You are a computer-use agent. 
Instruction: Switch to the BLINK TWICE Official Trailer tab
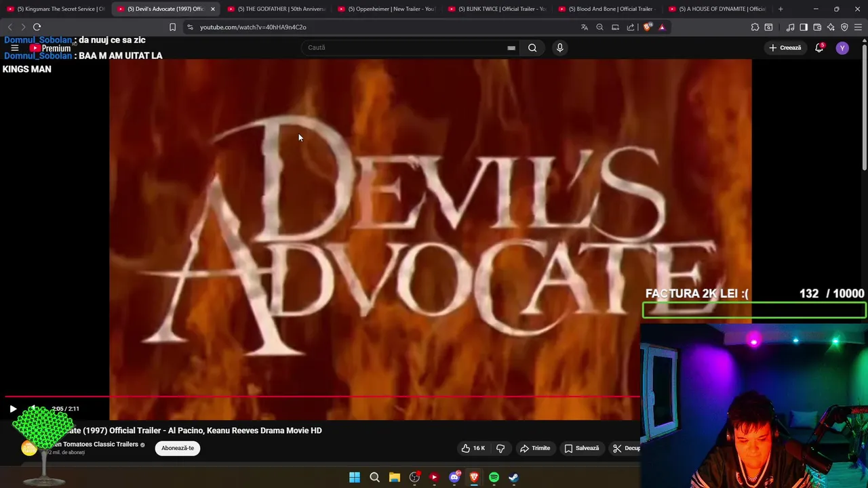click(x=496, y=9)
